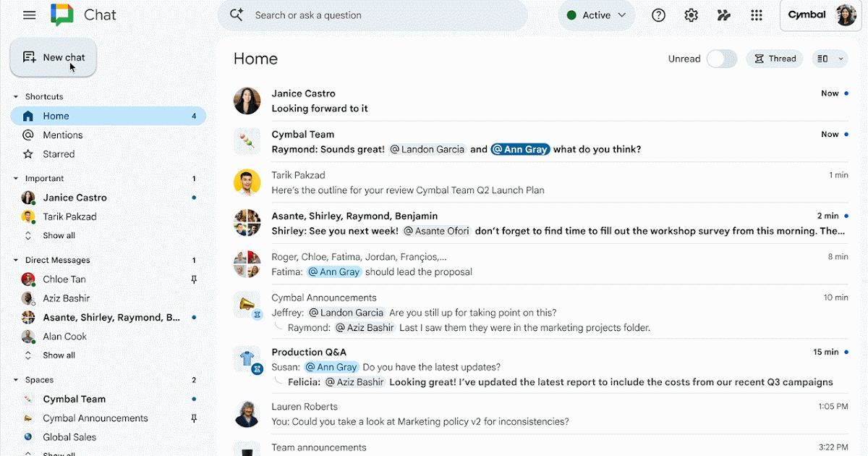
Task: Open the main menu hamburger icon
Action: tap(29, 15)
